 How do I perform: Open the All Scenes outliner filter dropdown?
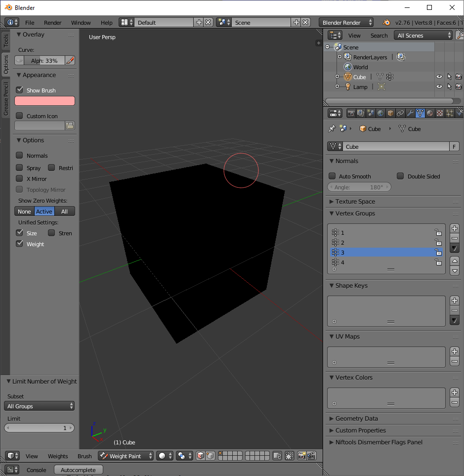(x=423, y=36)
